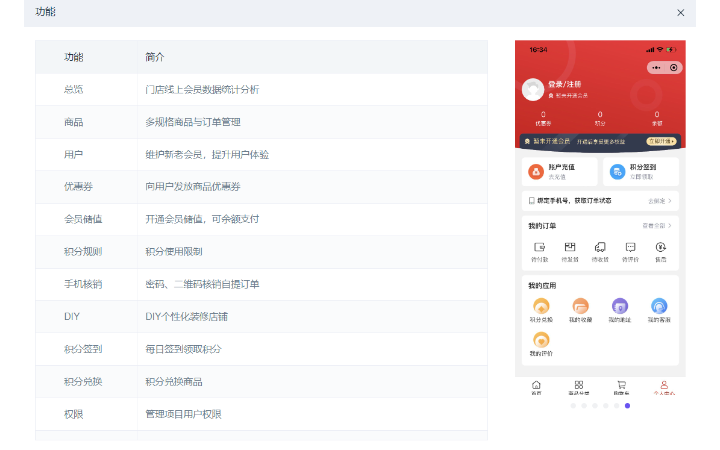Click the 我的订单 section title
Viewport: 720px width, 450px height.
coord(542,226)
